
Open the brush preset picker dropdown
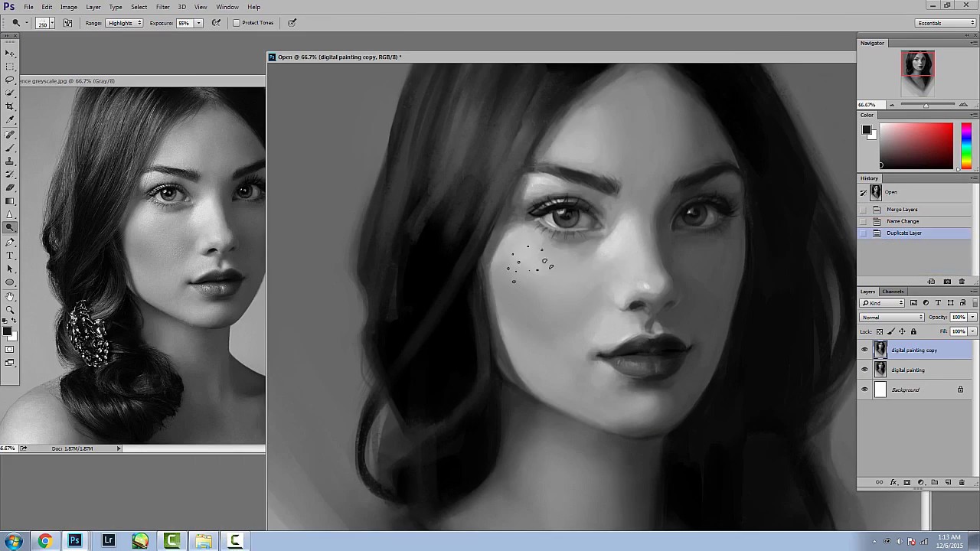[x=52, y=23]
